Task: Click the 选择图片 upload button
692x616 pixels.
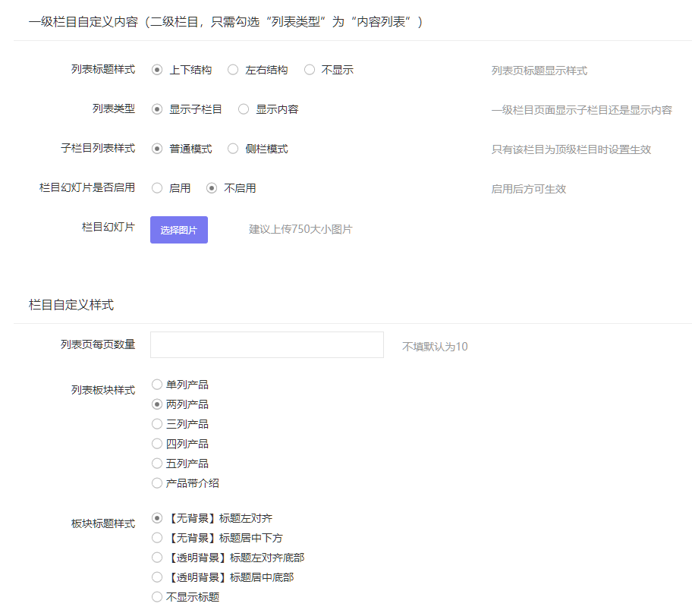Action: [179, 230]
